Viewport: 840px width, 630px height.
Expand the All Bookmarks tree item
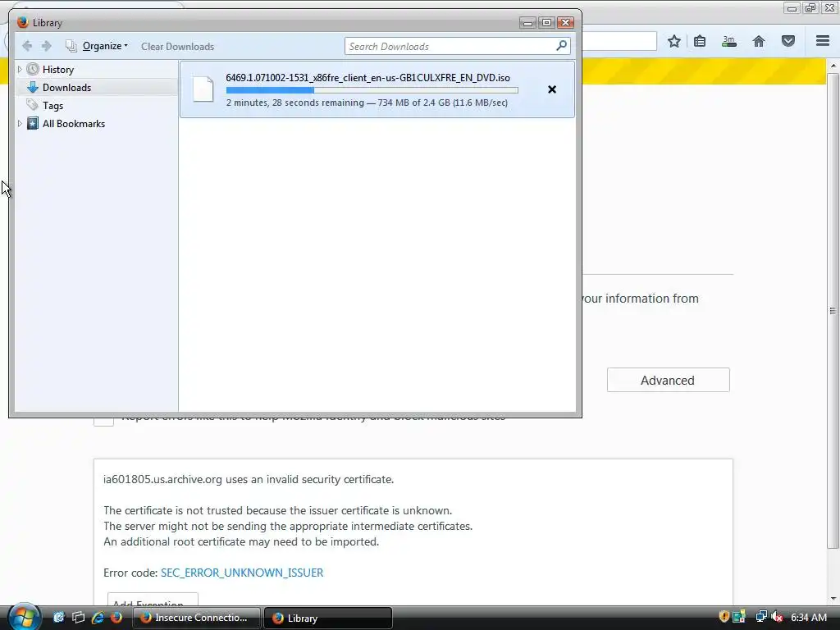tap(20, 124)
